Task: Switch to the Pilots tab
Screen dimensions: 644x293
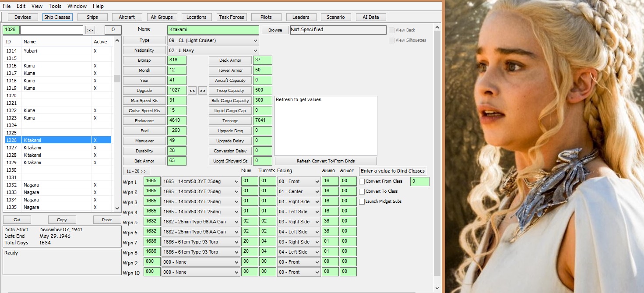Action: tap(266, 17)
